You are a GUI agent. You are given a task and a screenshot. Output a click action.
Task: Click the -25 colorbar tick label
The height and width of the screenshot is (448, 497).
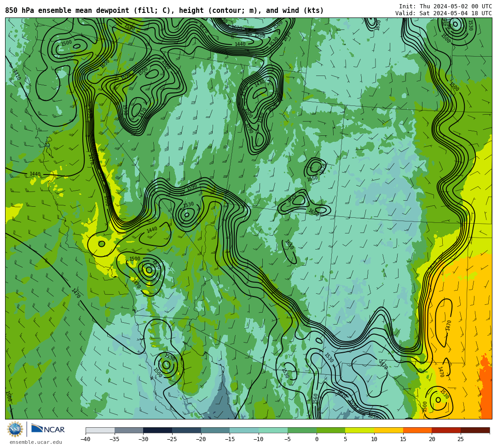tap(172, 439)
